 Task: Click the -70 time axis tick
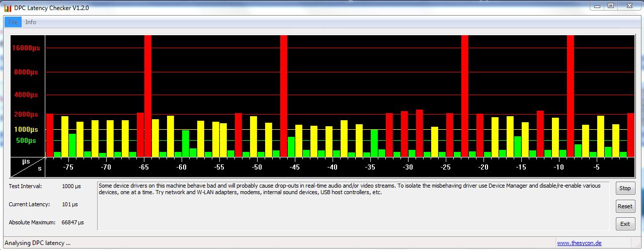[106, 167]
